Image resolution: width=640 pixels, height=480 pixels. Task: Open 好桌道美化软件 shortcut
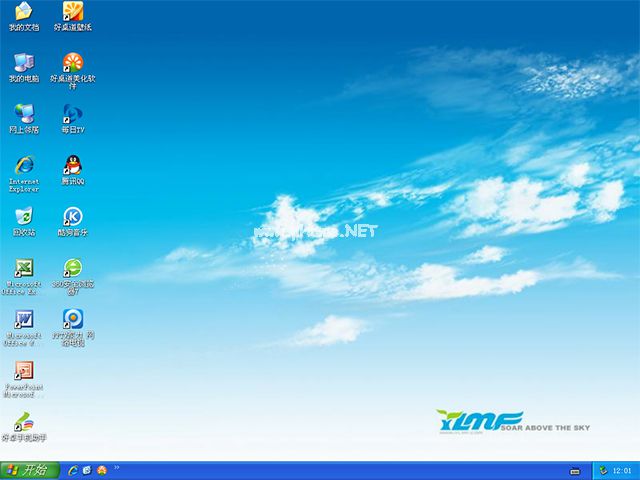click(72, 63)
